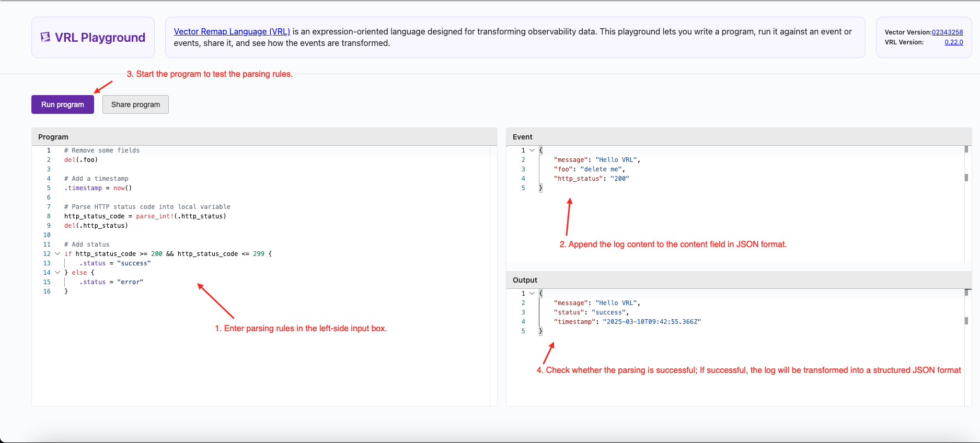Screen dimensions: 980x443
Task: Open the VRL version 0.22.0 link
Action: click(954, 42)
